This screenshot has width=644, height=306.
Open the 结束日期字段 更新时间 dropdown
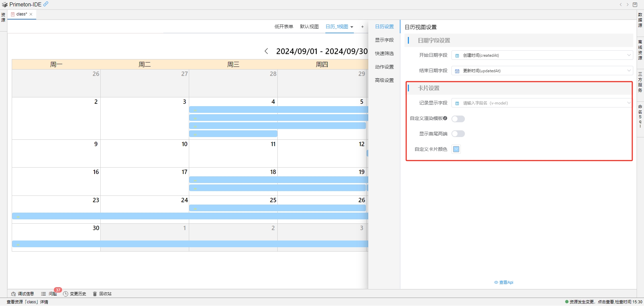[629, 71]
